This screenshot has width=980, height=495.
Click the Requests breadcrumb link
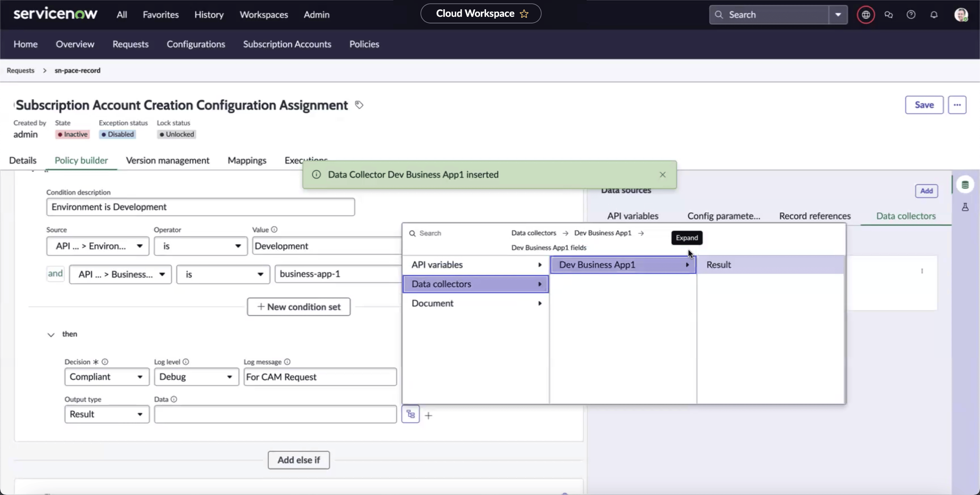pyautogui.click(x=20, y=70)
